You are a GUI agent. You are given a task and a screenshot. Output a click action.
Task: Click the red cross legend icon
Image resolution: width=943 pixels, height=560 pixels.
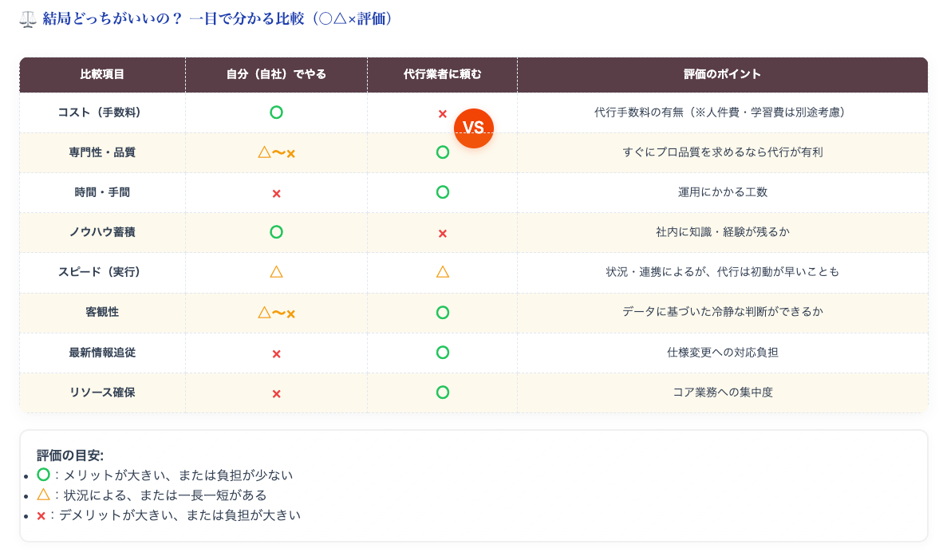pos(41,516)
